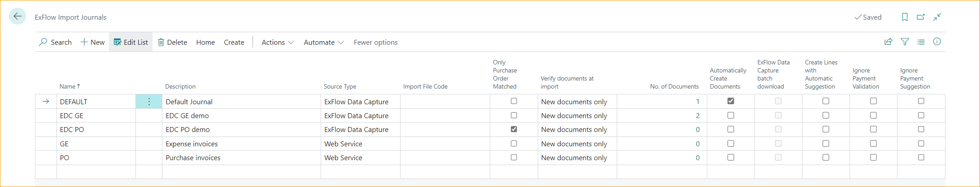The image size is (980, 187).
Task: Sort by the Name column header
Action: coord(70,86)
